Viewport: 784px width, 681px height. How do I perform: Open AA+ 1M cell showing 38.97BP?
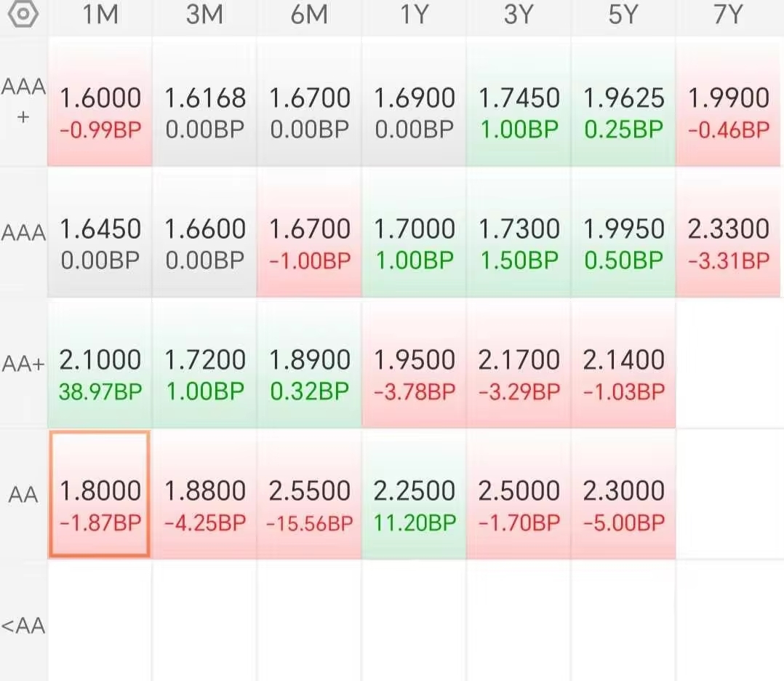(x=100, y=363)
